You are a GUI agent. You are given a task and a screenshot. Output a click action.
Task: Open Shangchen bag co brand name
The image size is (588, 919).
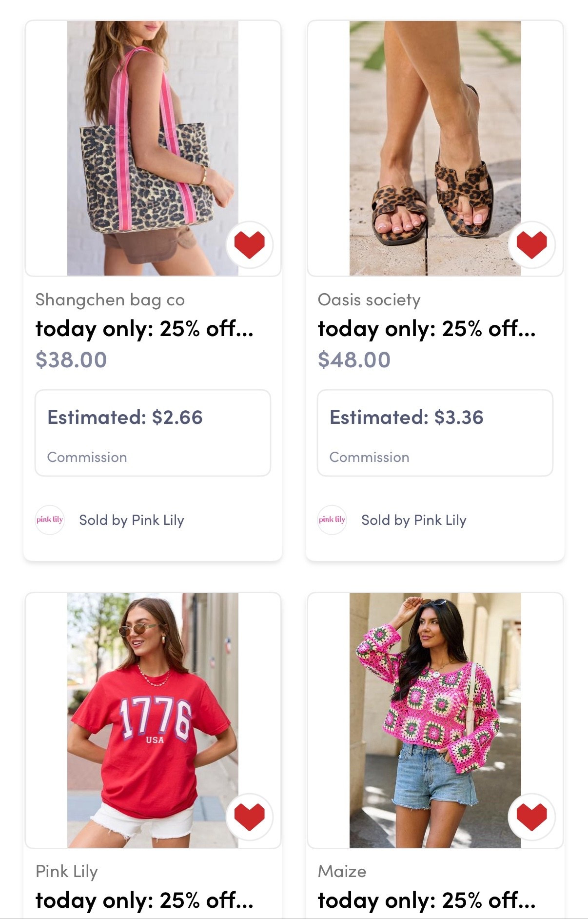click(x=110, y=300)
